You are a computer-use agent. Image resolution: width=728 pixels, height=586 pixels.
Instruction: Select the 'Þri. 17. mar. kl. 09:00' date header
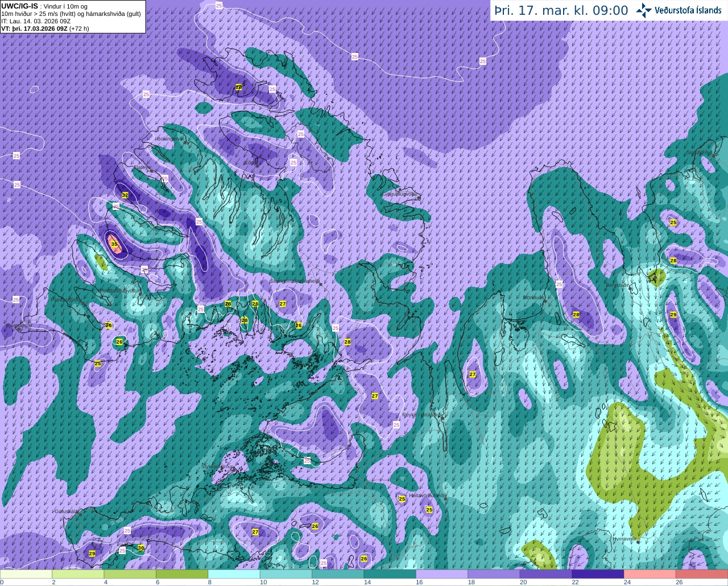point(561,10)
